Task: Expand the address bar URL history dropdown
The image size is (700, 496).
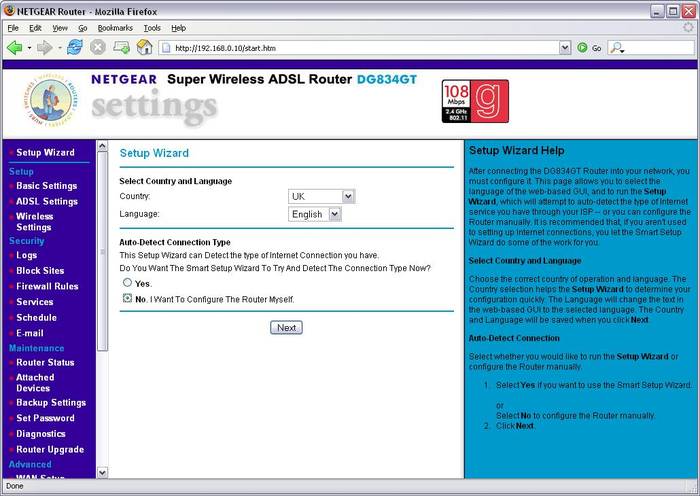Action: click(x=565, y=47)
